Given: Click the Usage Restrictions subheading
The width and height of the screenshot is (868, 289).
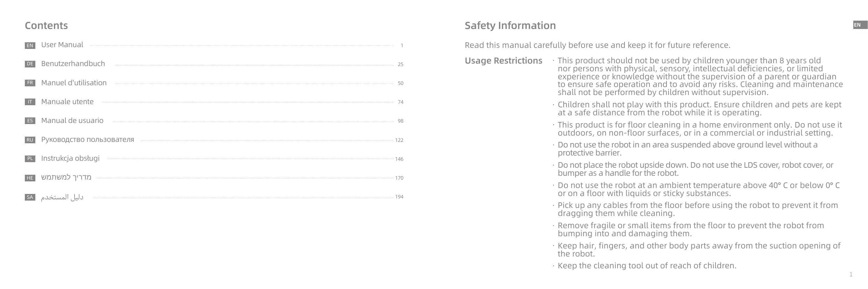Looking at the screenshot, I should tap(503, 61).
